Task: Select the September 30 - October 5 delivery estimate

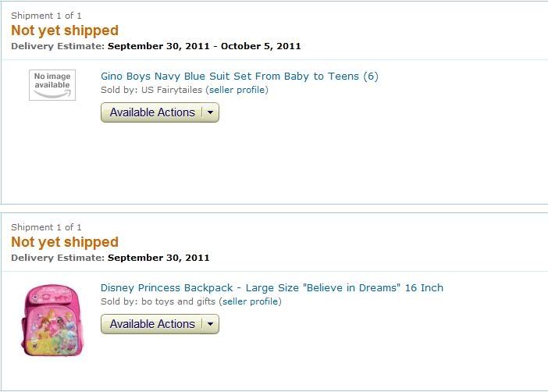Action: 204,46
